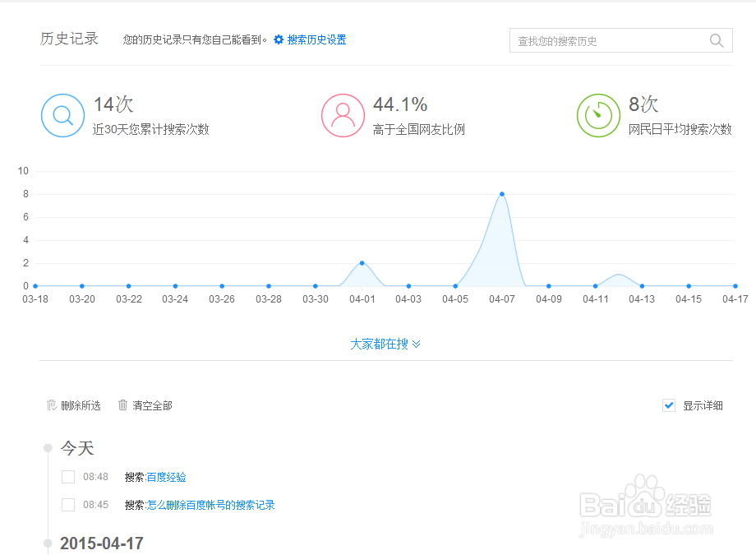Click the 网民日平均搜索次数 label
The height and width of the screenshot is (555, 756).
(680, 129)
